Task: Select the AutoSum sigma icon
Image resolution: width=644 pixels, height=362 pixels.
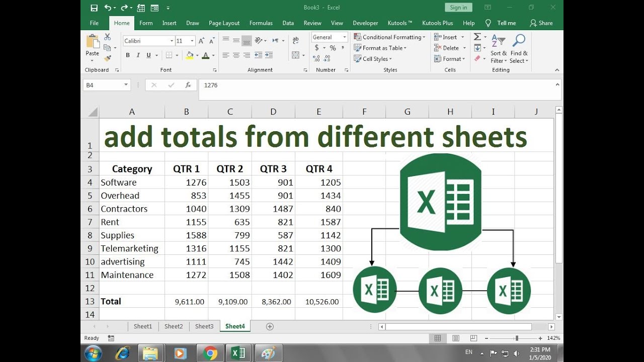Action: pos(477,37)
